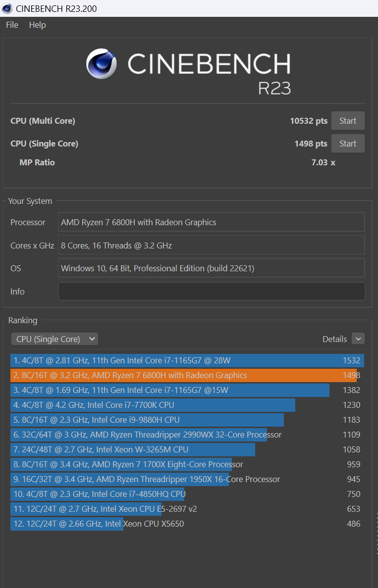378x588 pixels.
Task: Open the File menu
Action: (12, 25)
